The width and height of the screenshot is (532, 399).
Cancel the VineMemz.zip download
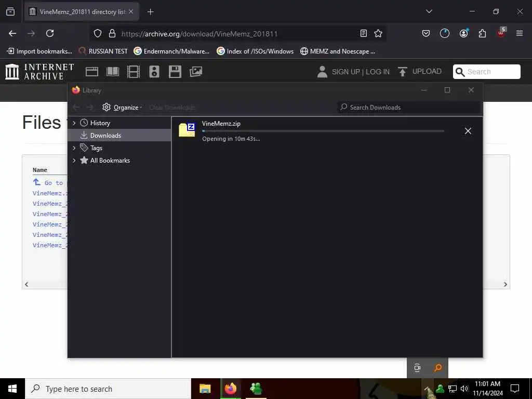click(x=468, y=131)
